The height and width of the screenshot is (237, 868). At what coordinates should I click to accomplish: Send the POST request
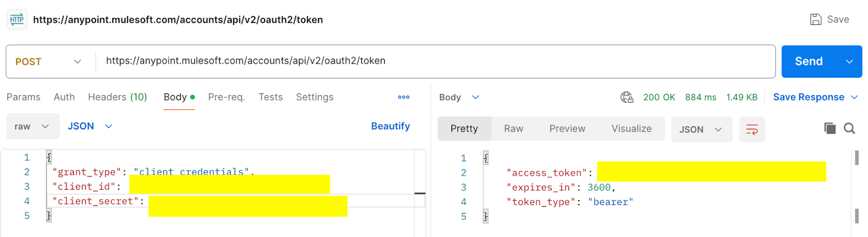click(x=809, y=61)
